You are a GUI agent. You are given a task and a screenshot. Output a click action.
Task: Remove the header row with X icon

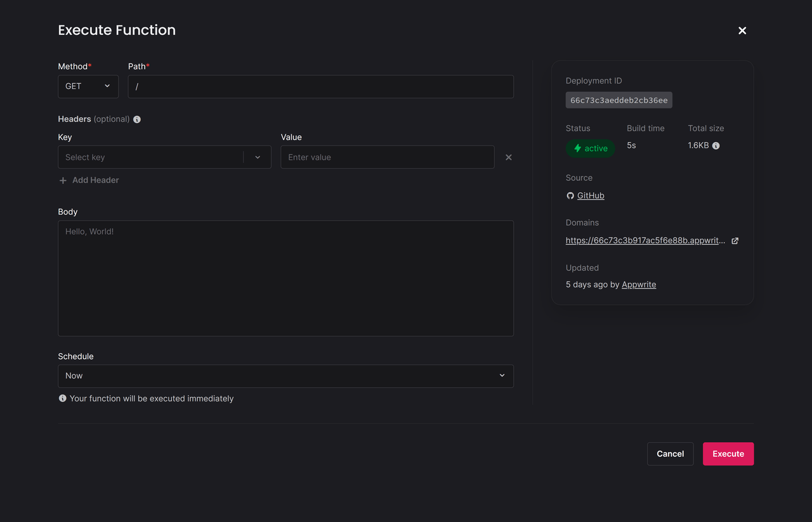pyautogui.click(x=508, y=157)
